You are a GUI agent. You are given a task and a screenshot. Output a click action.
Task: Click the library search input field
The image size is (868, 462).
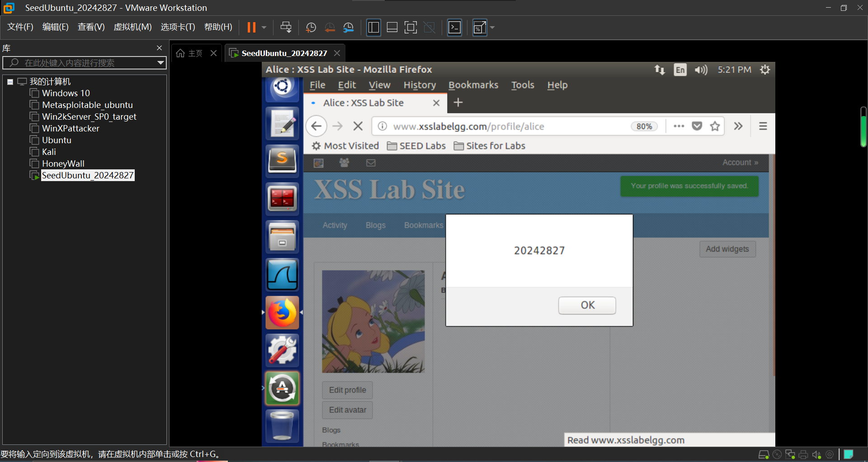point(84,63)
